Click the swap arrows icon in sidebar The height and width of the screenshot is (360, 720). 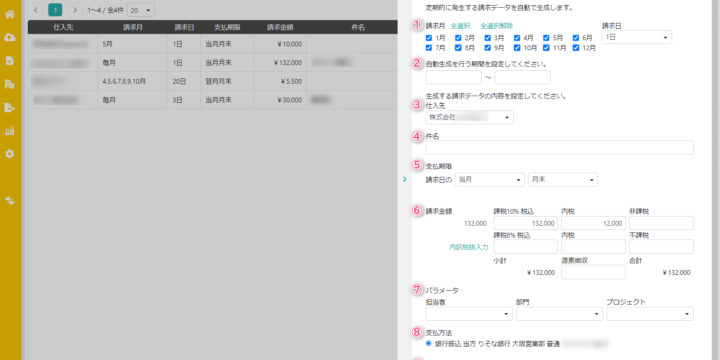tap(10, 200)
